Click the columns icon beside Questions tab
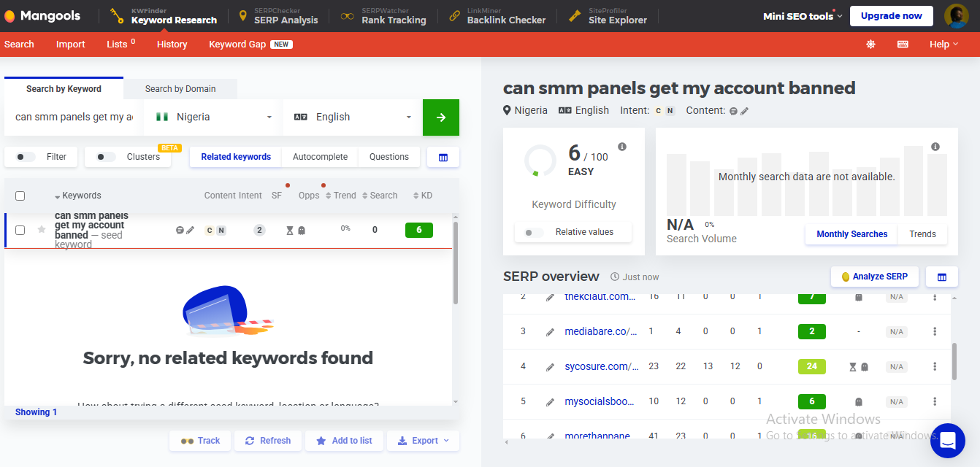Image resolution: width=980 pixels, height=467 pixels. [443, 157]
